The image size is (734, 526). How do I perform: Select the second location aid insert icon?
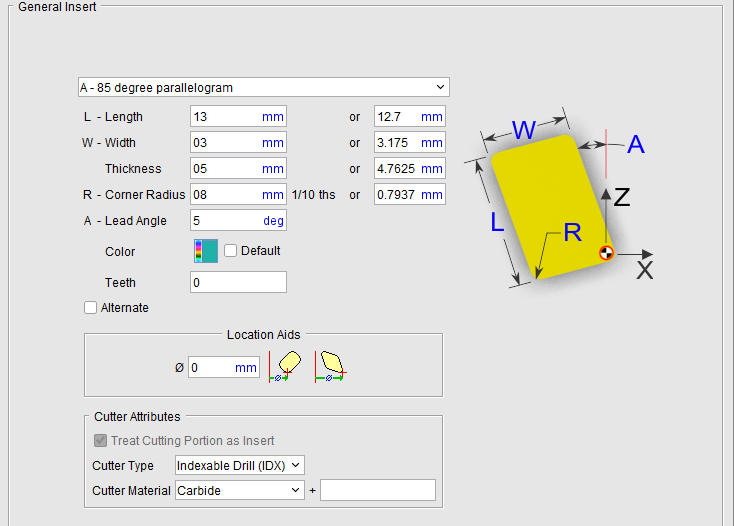331,367
